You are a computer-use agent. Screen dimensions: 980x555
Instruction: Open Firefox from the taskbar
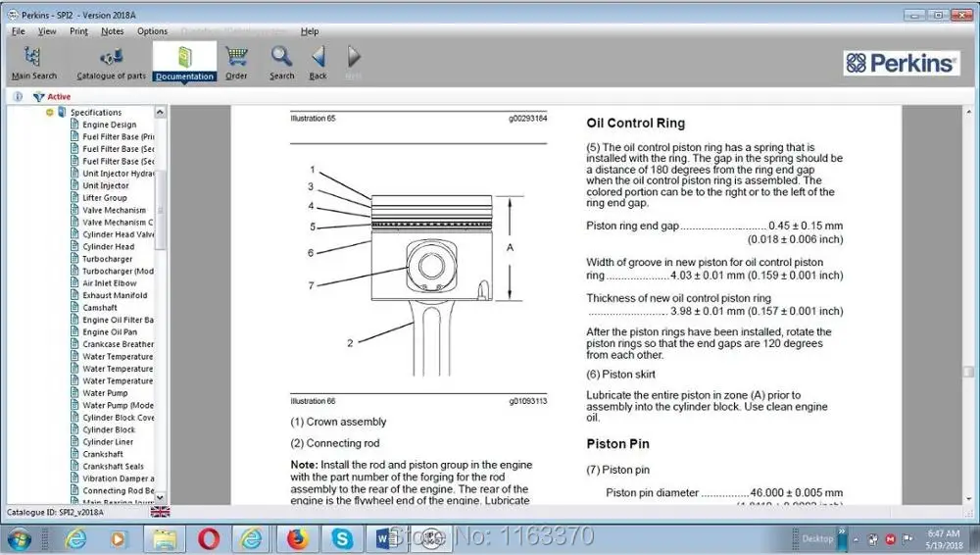click(x=298, y=538)
